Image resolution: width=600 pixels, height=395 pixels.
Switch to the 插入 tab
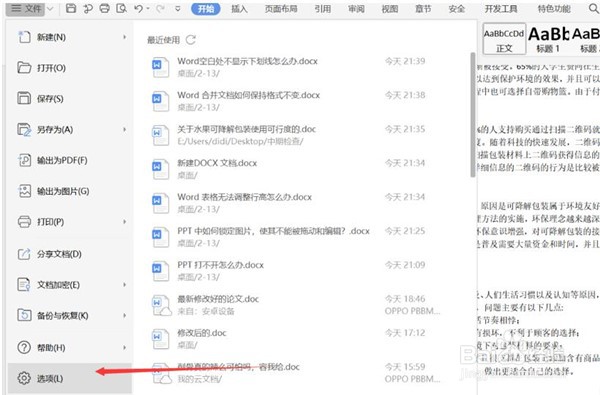pos(239,9)
